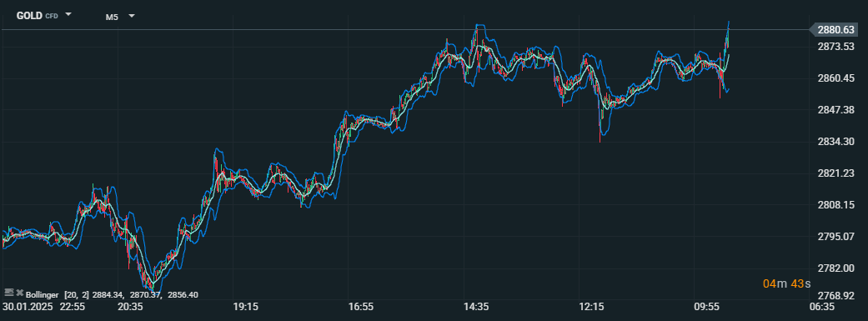The image size is (868, 321).
Task: Click the 06:35 time axis marker
Action: click(x=821, y=307)
